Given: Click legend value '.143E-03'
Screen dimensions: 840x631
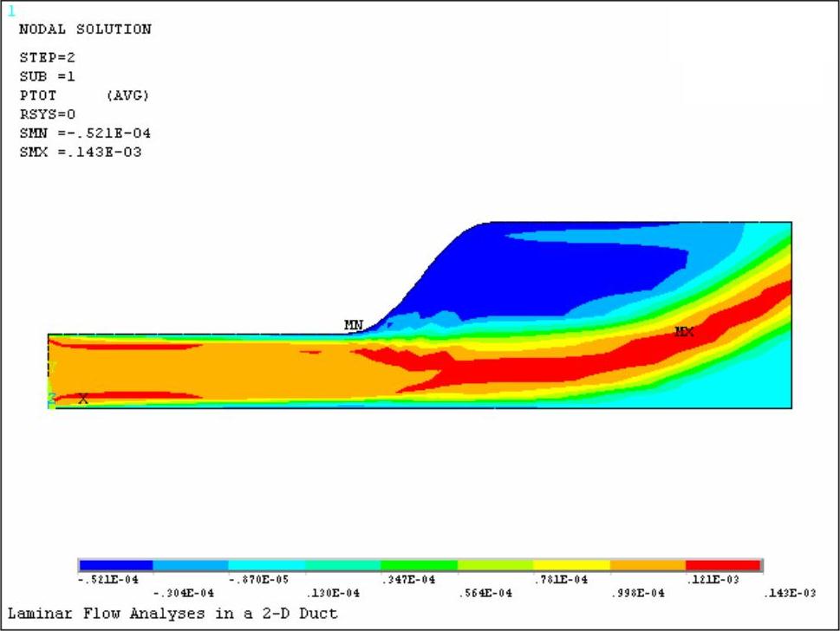Looking at the screenshot, I should (790, 594).
